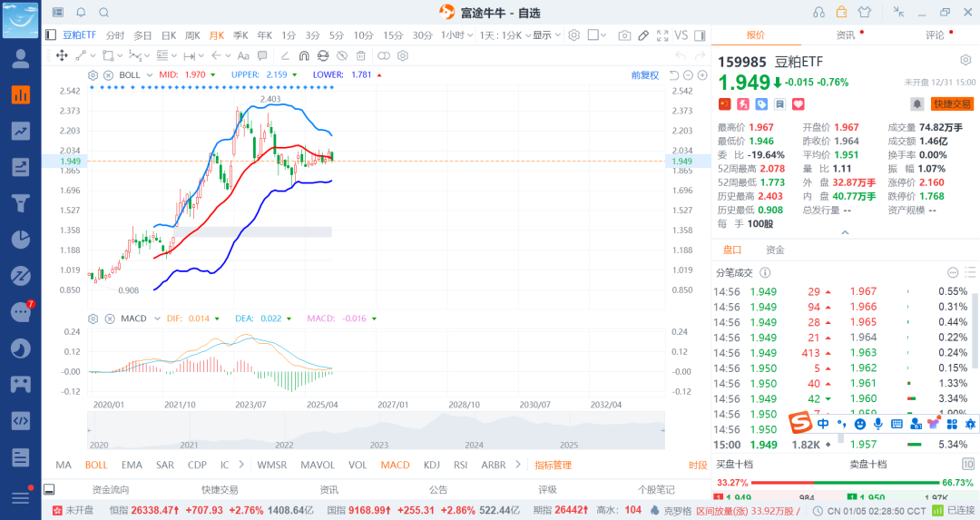
Task: Open customer service headset icon
Action: (x=818, y=12)
